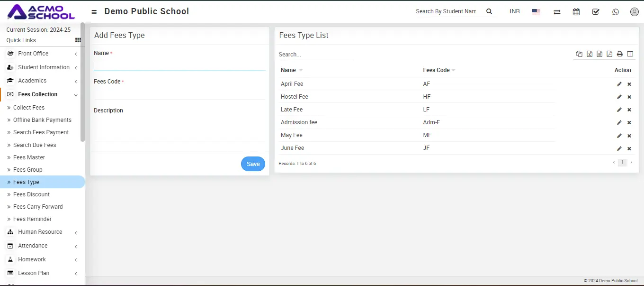
Task: Copy the fees type table data
Action: 579,54
